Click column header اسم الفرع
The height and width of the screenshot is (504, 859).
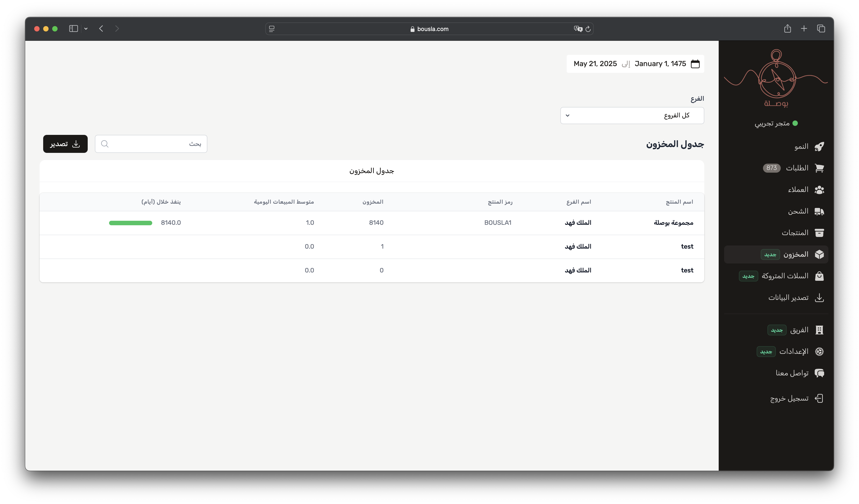point(579,202)
